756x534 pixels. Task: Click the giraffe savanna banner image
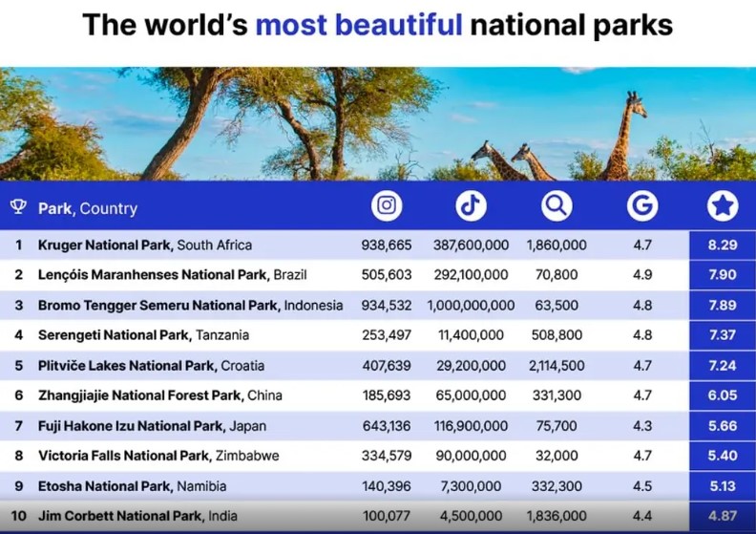(378, 124)
